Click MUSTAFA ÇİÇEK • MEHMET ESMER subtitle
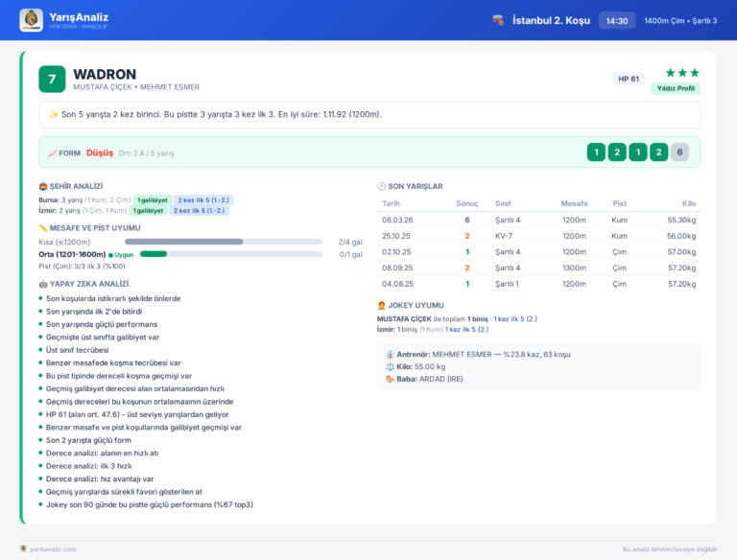 point(136,87)
